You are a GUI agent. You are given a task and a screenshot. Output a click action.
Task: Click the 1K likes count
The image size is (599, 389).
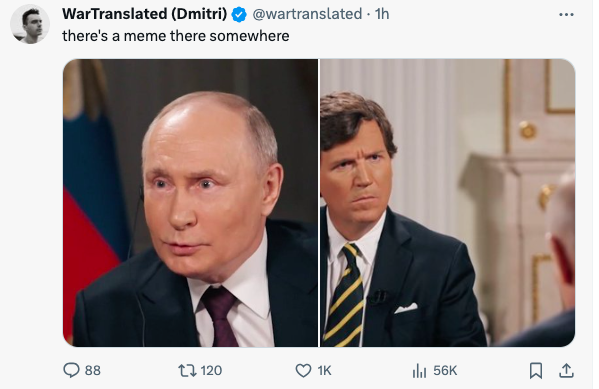324,370
